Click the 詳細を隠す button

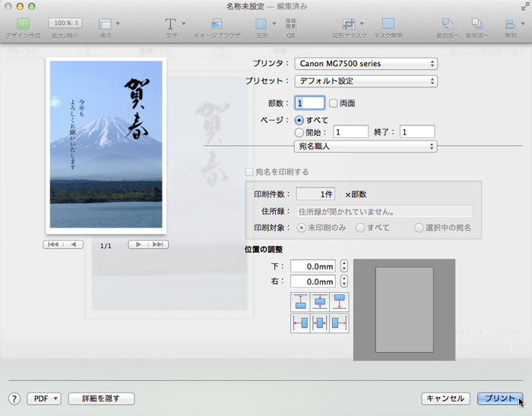(x=101, y=399)
